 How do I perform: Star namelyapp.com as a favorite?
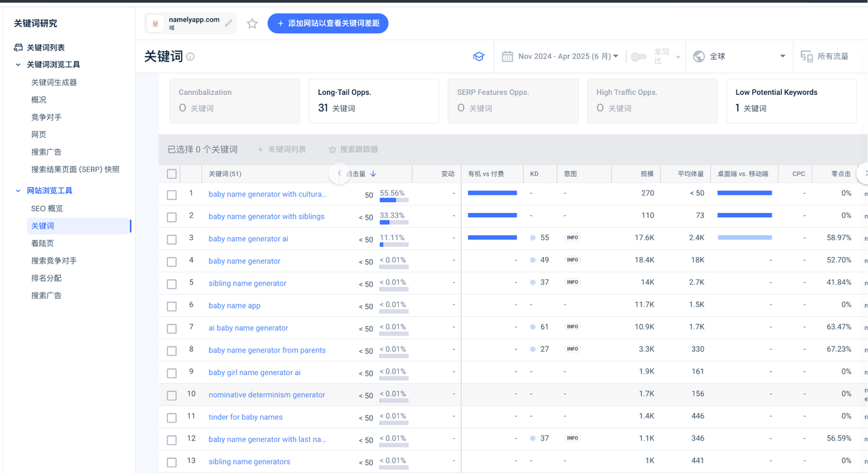252,24
